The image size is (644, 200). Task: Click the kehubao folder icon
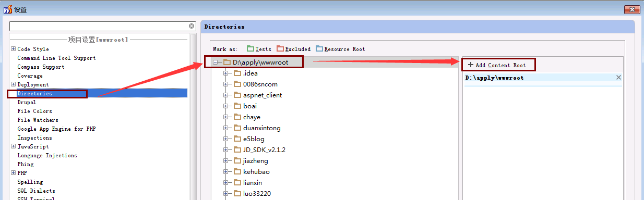point(237,171)
